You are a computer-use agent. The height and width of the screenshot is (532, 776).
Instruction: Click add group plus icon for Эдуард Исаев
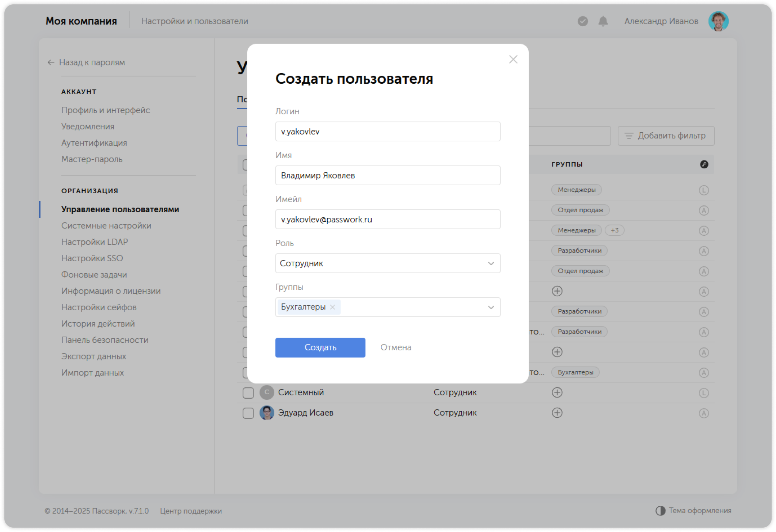(557, 413)
